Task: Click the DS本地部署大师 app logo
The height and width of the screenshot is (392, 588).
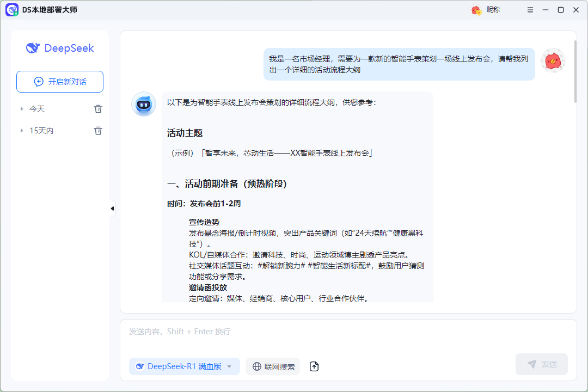Action: [12, 10]
